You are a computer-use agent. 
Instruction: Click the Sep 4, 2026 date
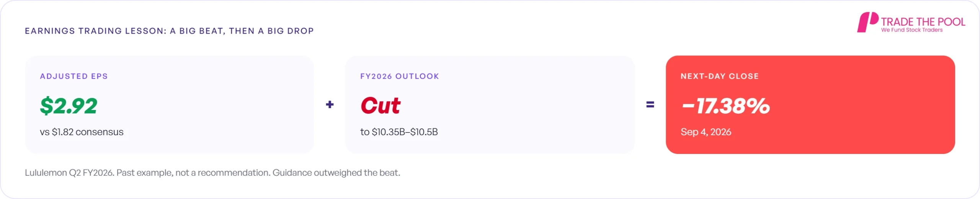(706, 132)
